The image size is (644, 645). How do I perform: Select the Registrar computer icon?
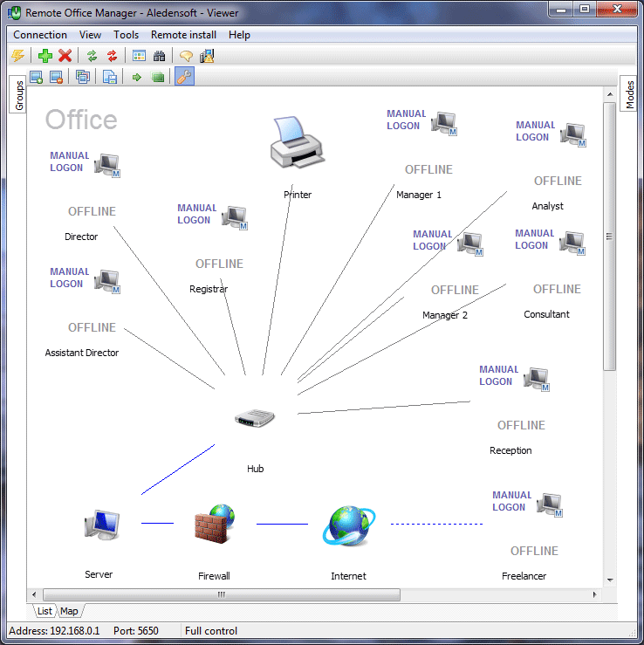click(235, 217)
